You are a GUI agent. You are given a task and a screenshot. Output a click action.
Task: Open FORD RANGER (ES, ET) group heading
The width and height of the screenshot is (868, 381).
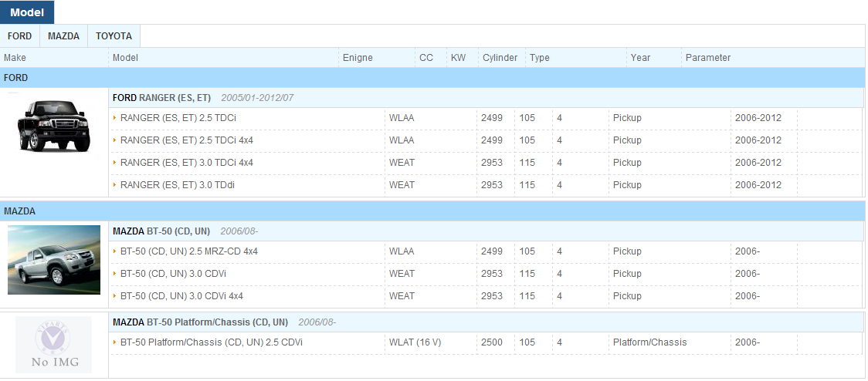tap(161, 98)
